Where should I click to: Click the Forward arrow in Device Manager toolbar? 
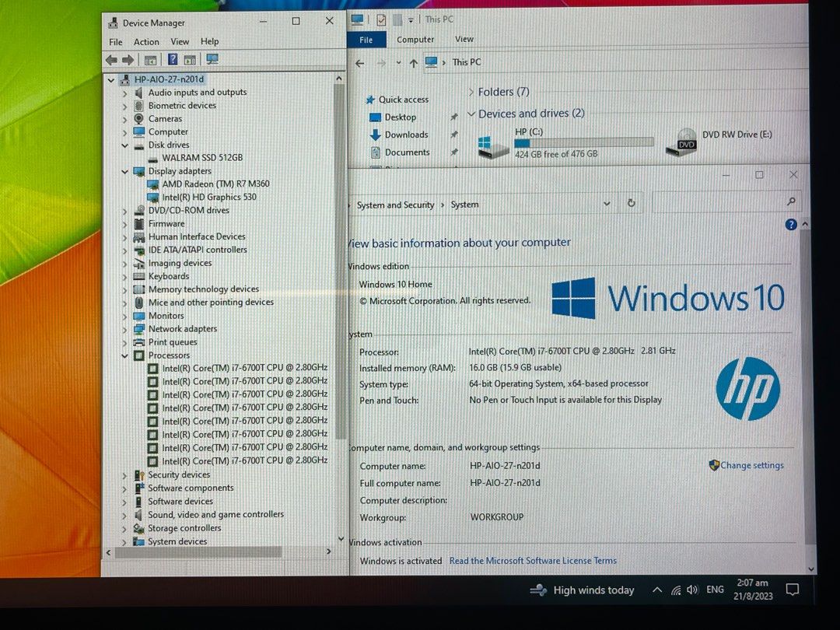click(x=128, y=60)
